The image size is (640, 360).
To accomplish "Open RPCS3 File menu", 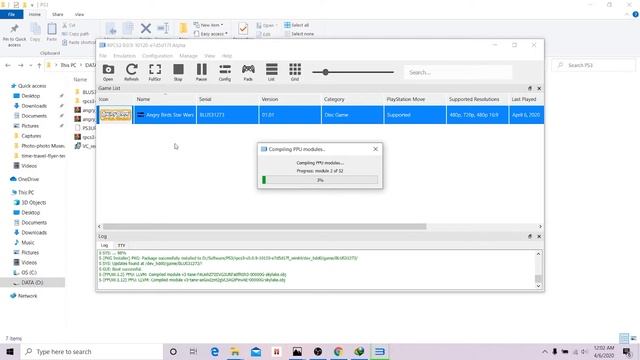I will [103, 56].
